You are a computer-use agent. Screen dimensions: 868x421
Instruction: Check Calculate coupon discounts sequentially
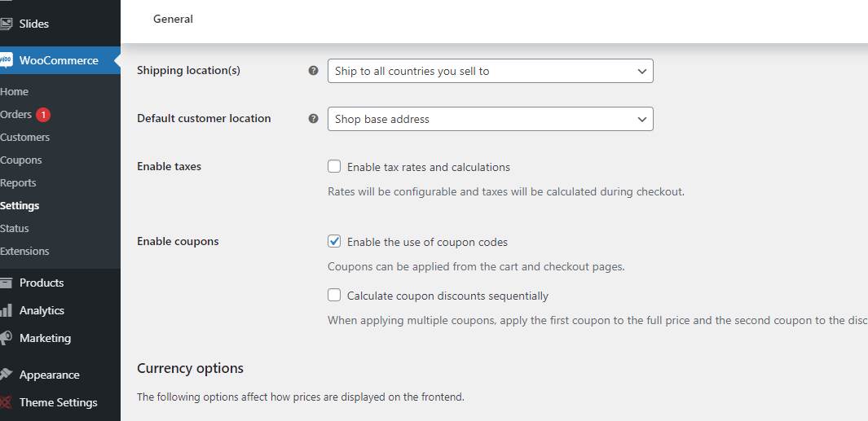[334, 296]
